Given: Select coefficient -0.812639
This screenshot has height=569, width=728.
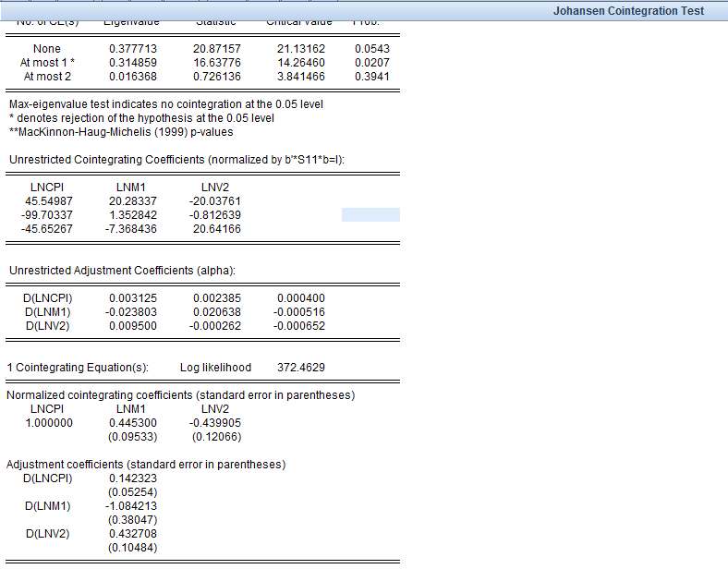Looking at the screenshot, I should point(215,215).
